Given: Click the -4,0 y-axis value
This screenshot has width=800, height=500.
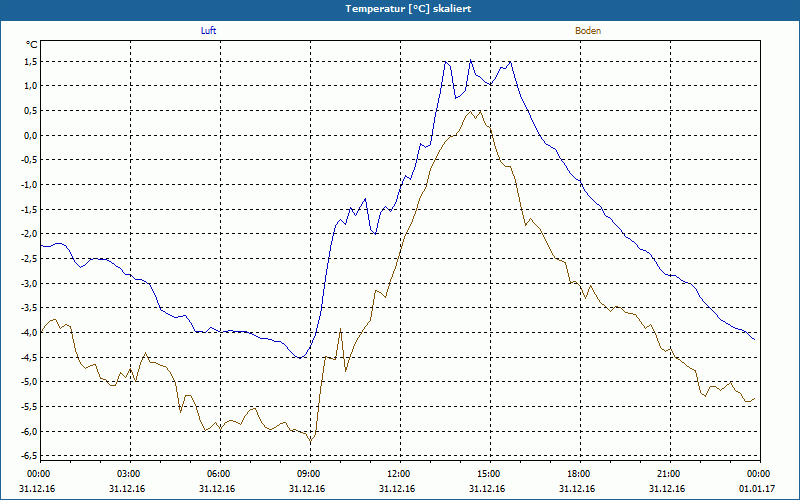Looking at the screenshot, I should click(30, 333).
